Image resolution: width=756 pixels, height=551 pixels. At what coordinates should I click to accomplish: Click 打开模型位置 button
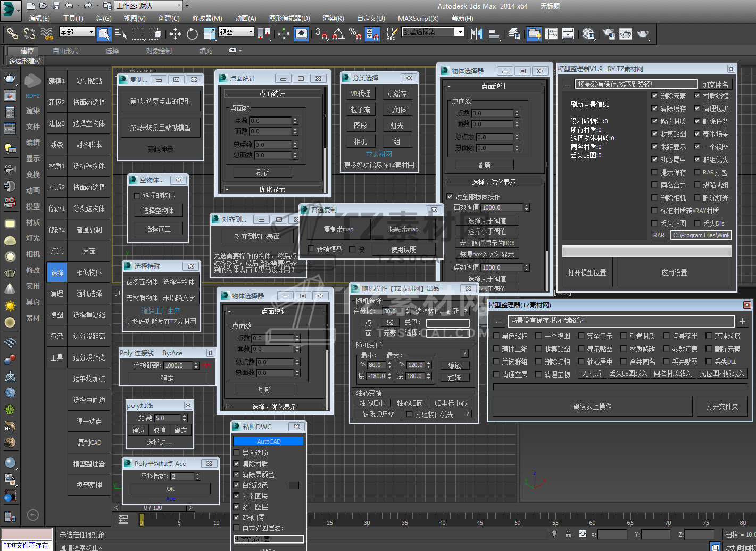pos(587,272)
